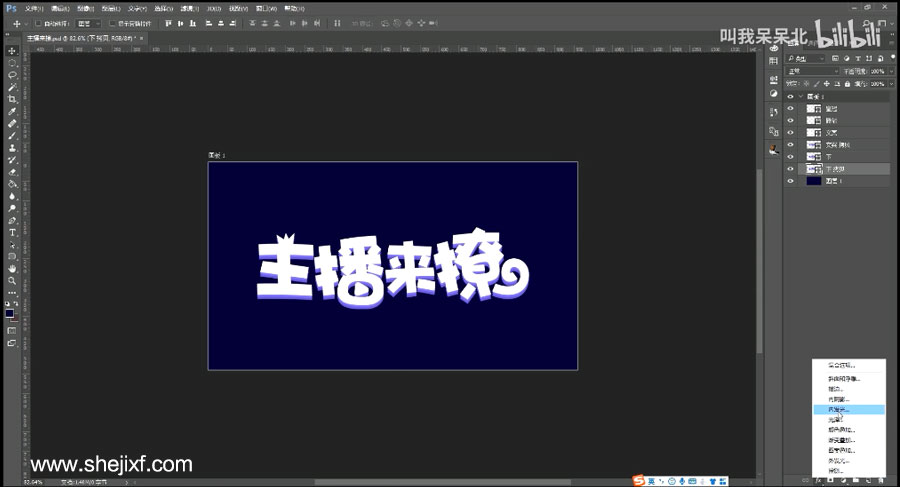Viewport: 900px width, 487px height.
Task: Click the 下 拷贝 layer thumbnail
Action: point(814,169)
